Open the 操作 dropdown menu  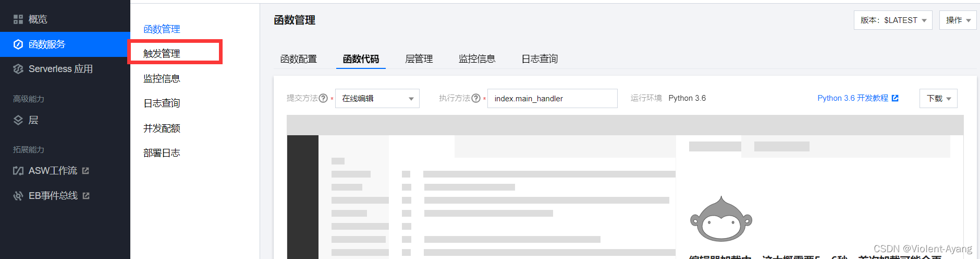point(958,20)
